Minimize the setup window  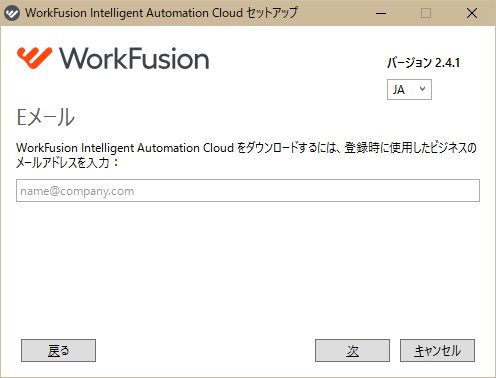pos(381,13)
